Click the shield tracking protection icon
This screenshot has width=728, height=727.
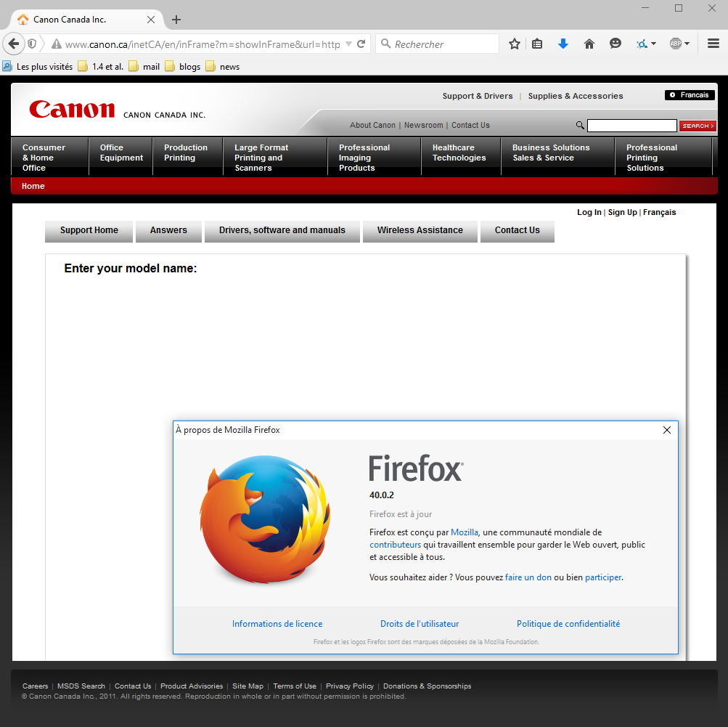click(x=32, y=44)
